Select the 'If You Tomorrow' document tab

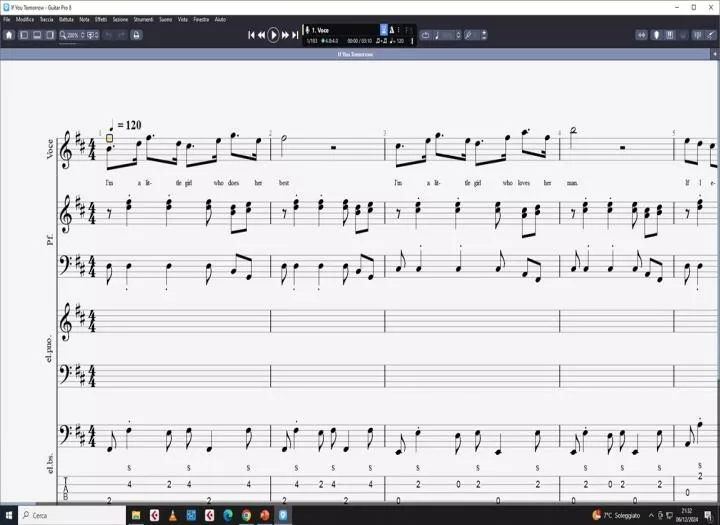355,54
